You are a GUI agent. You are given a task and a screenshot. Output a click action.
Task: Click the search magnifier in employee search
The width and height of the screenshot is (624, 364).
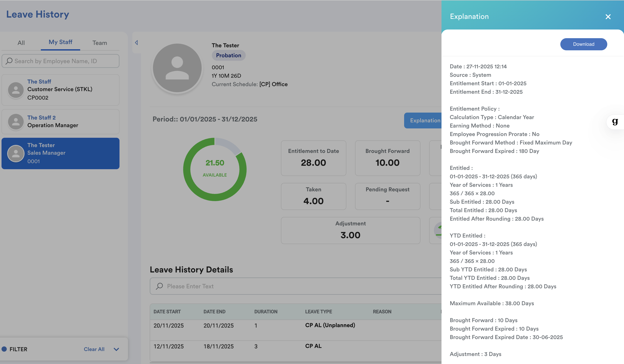coord(9,61)
